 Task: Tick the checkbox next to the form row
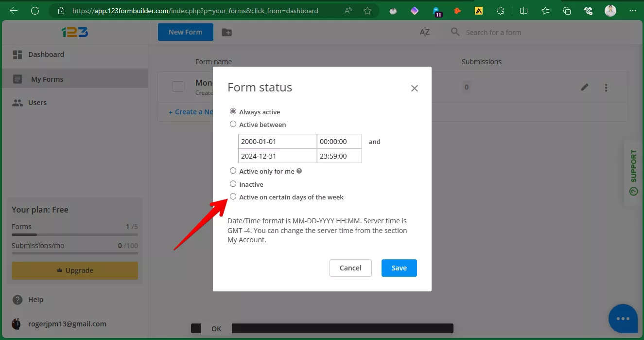click(x=178, y=87)
